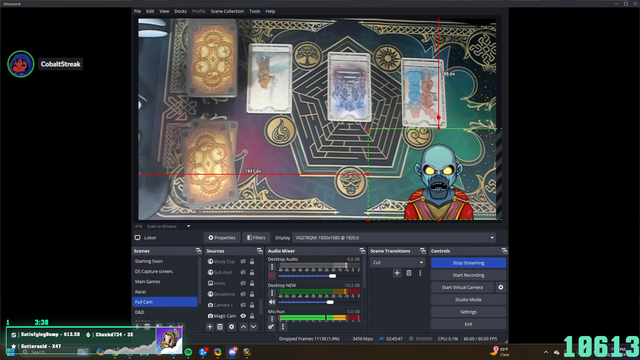Open the View menu
Viewport: 640px width, 360px height.
(164, 11)
